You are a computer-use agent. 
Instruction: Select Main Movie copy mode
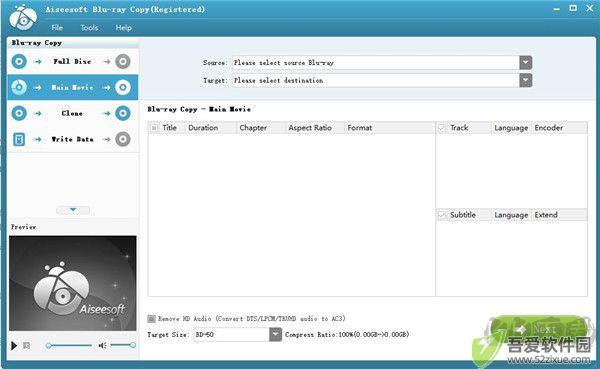[72, 87]
